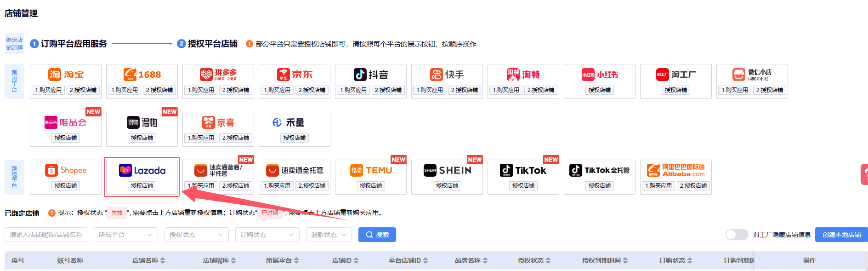Viewport: 868px width, 271px height.
Task: Click the AliExpress full-managed (速卖通全托管) logo
Action: coord(295,170)
